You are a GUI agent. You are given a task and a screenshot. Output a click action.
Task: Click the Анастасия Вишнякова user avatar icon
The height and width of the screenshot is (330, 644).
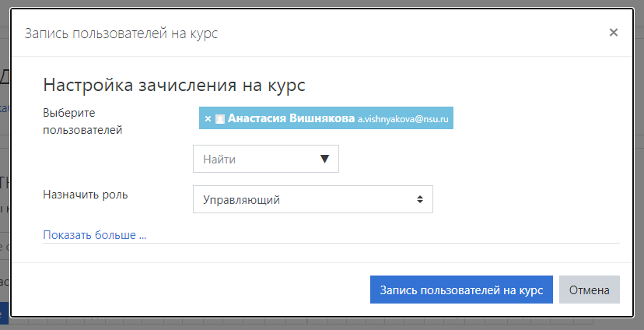tap(220, 119)
